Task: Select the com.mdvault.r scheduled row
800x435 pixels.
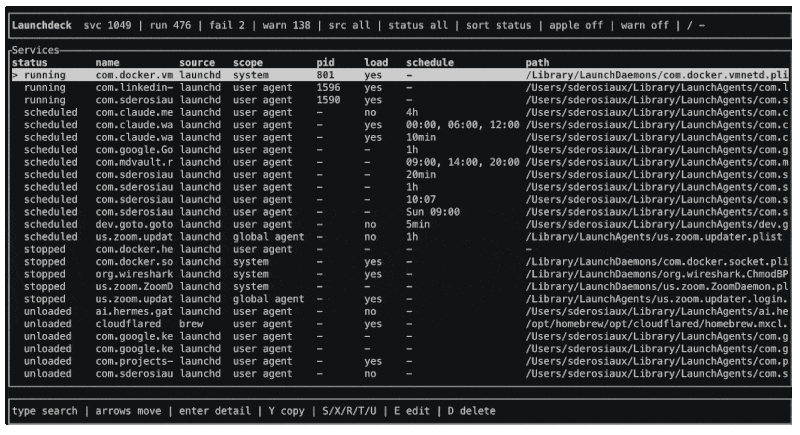Action: 400,162
